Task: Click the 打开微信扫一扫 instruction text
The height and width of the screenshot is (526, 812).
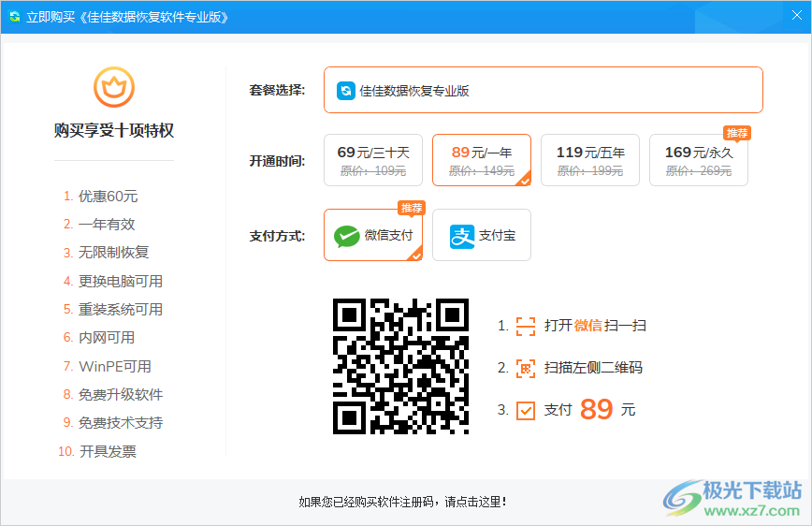Action: (595, 326)
